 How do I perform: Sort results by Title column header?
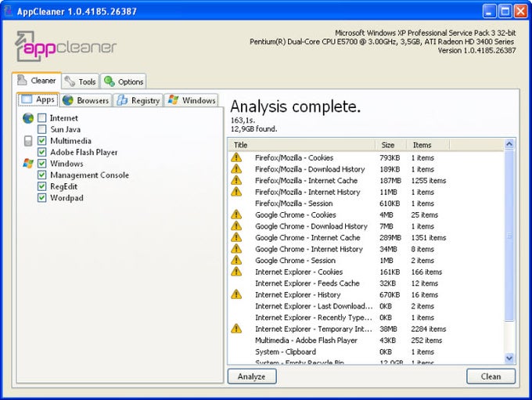[x=302, y=145]
